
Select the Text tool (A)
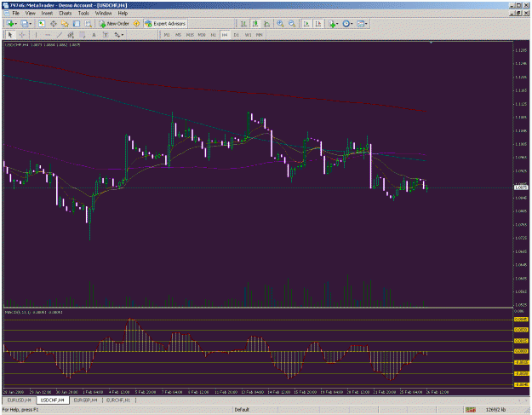[x=94, y=35]
